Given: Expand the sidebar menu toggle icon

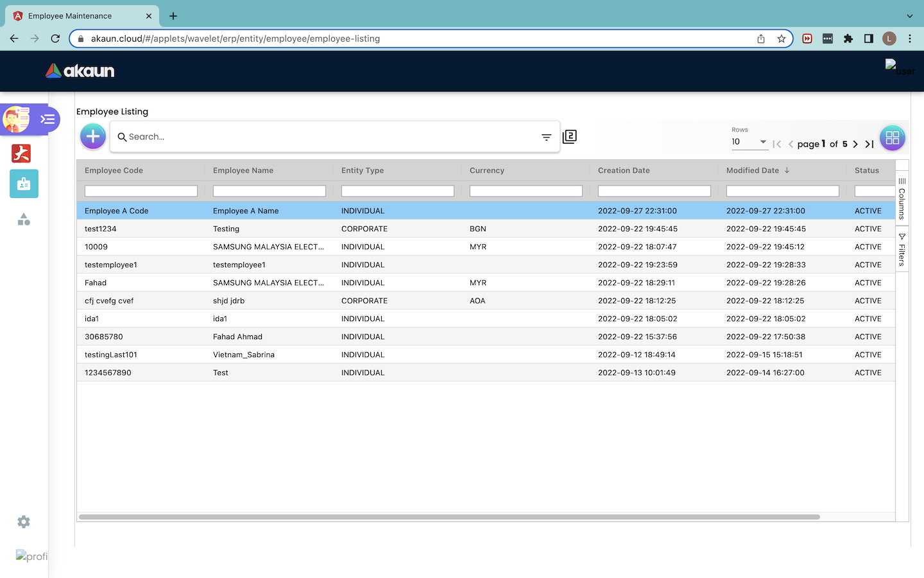Looking at the screenshot, I should (47, 119).
